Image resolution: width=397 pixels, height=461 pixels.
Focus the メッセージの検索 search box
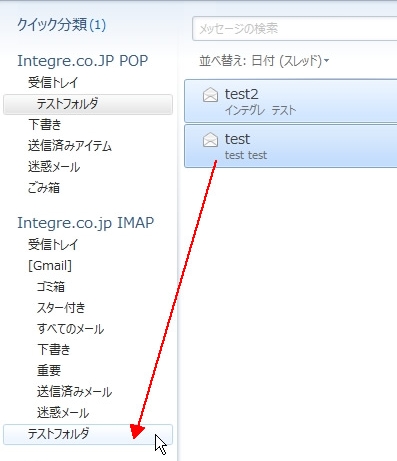pos(295,29)
